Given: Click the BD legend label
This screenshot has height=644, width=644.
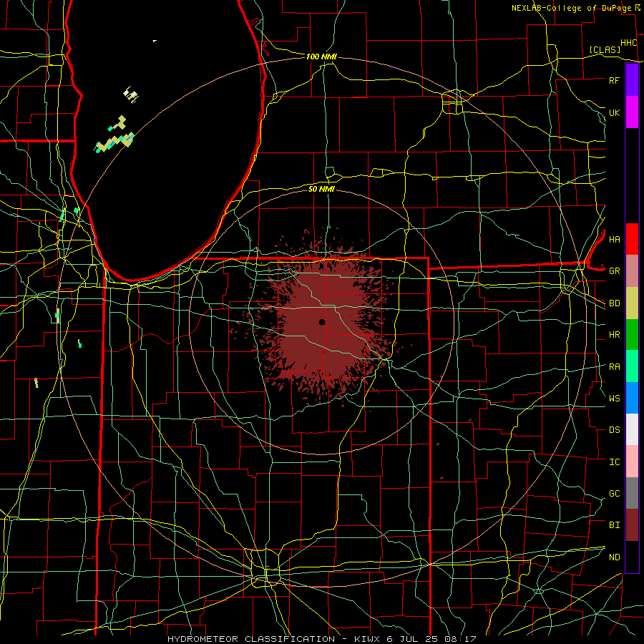Looking at the screenshot, I should tap(614, 303).
